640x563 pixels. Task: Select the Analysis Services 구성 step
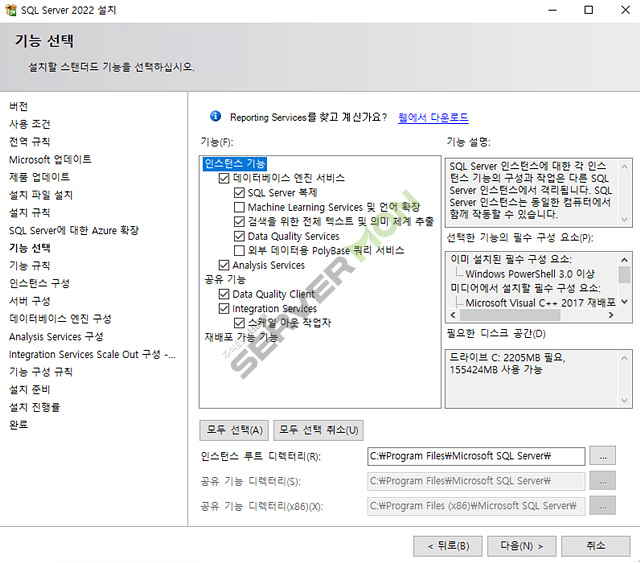pos(56,336)
